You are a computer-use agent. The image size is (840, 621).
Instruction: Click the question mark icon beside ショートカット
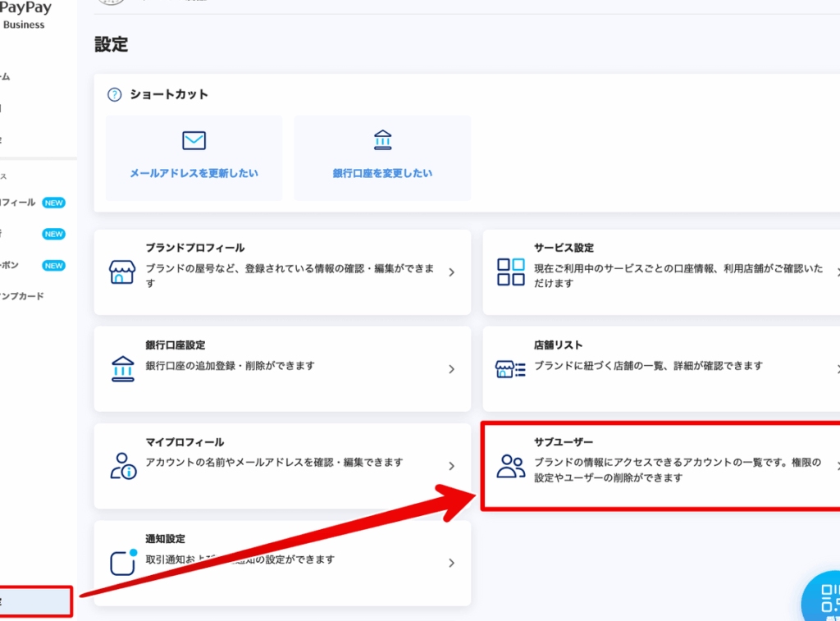pos(115,94)
